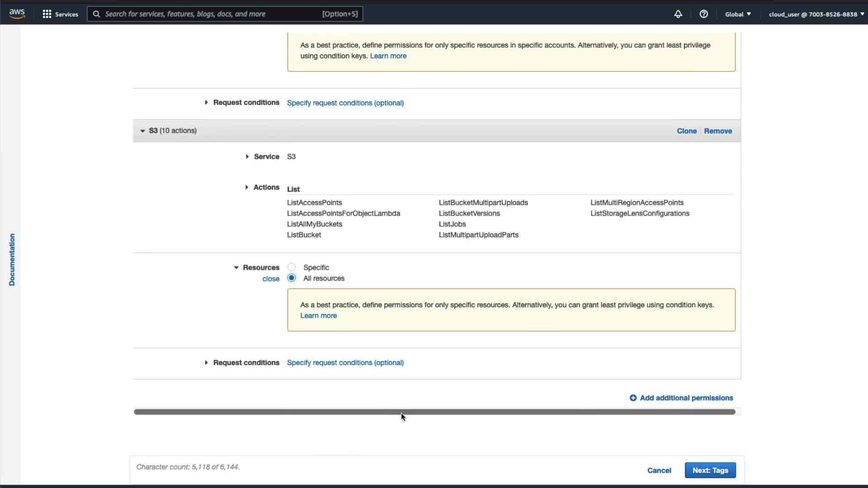The width and height of the screenshot is (868, 488).
Task: Click the plus icon for additional permissions
Action: click(633, 398)
